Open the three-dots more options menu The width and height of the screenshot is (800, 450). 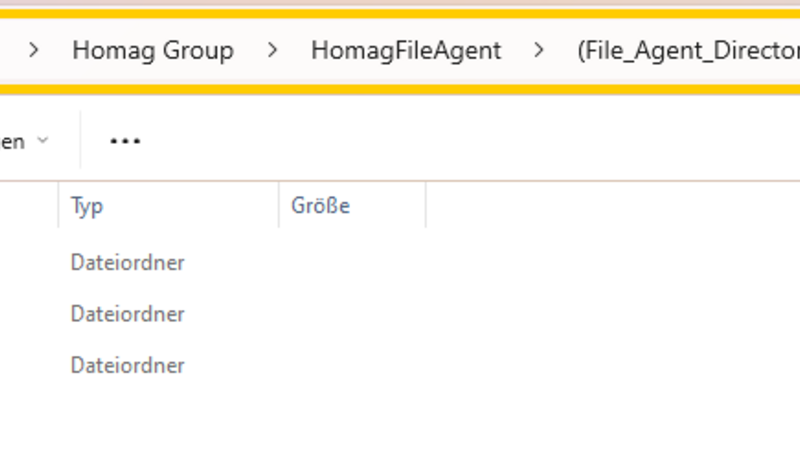pos(125,141)
